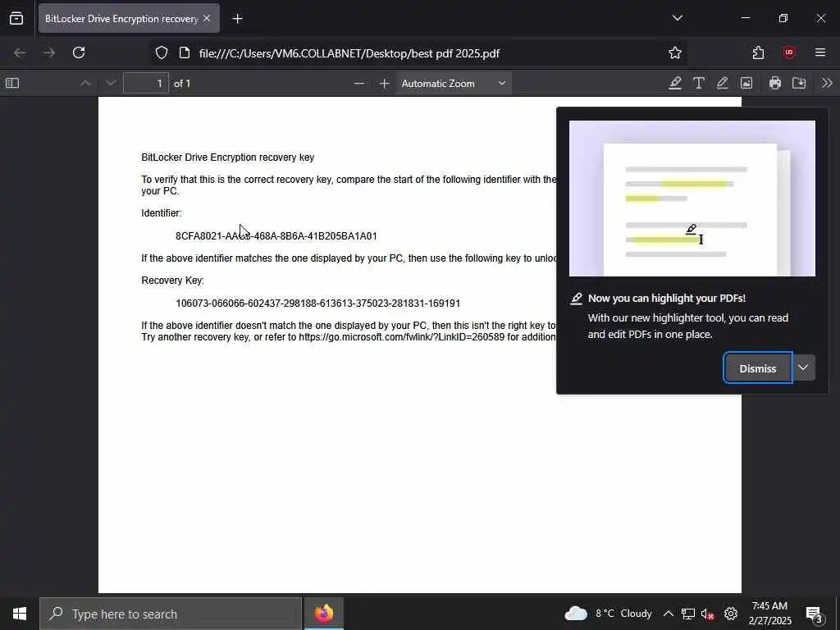Image resolution: width=840 pixels, height=630 pixels.
Task: Select the PDF add text tool
Action: 699,83
